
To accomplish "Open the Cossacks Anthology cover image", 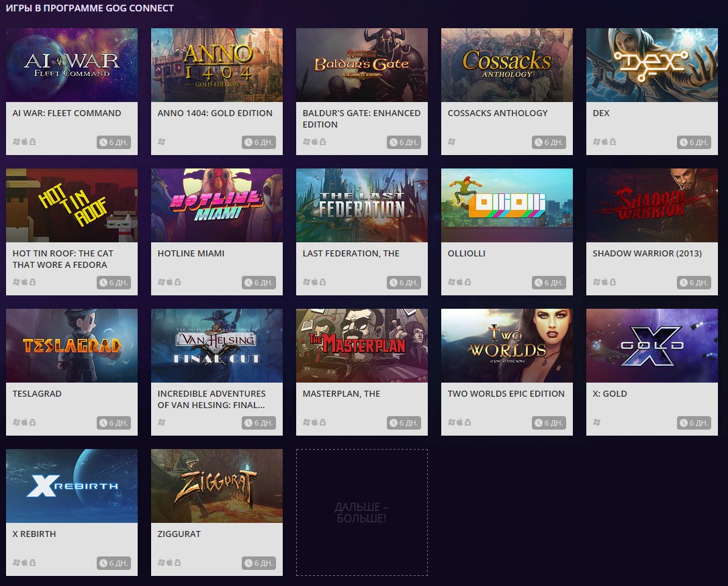I will click(507, 65).
